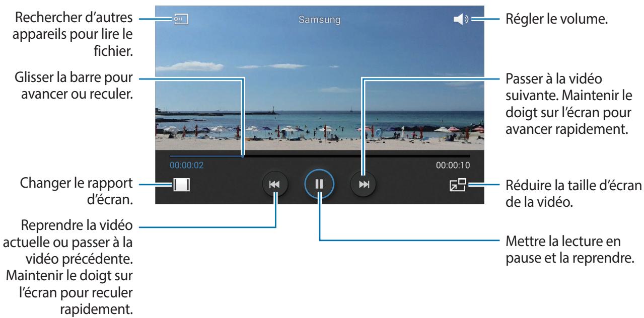Skip to the next video
Viewport: 644px width, 318px height.
(x=363, y=184)
